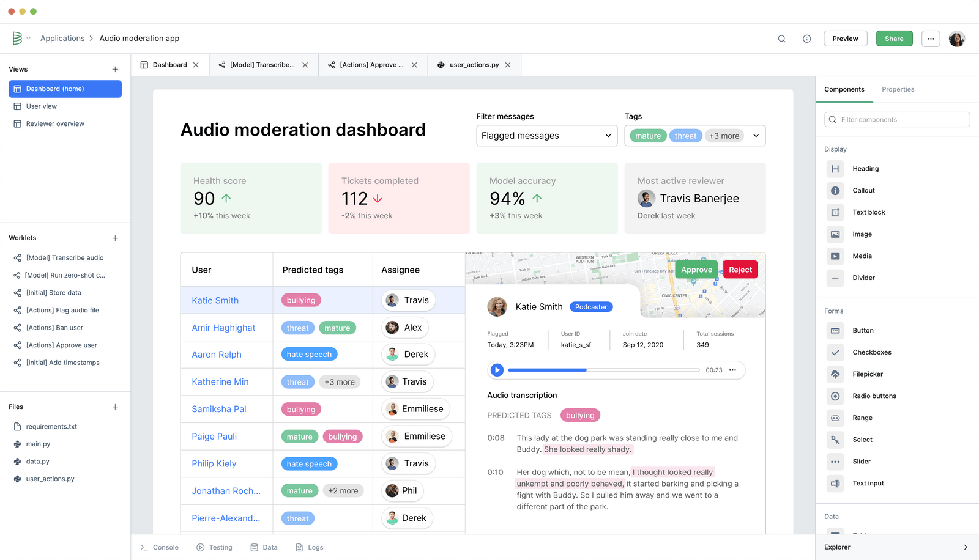
Task: Select the Text input component
Action: point(868,483)
